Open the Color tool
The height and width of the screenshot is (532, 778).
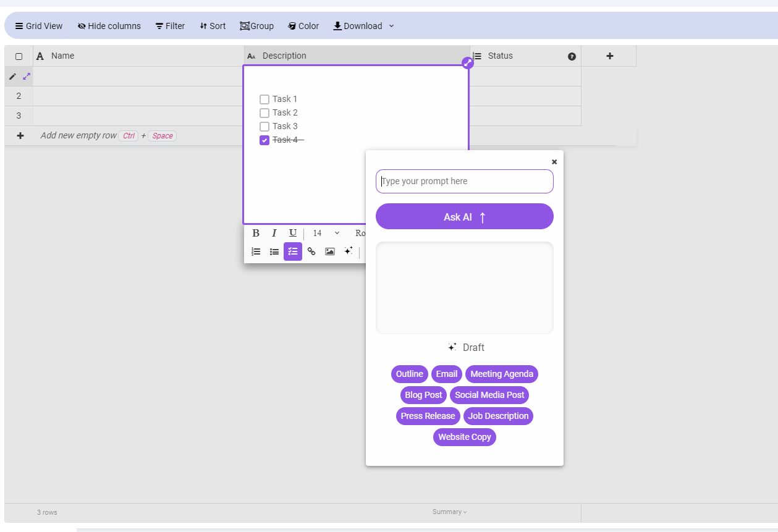(x=303, y=26)
